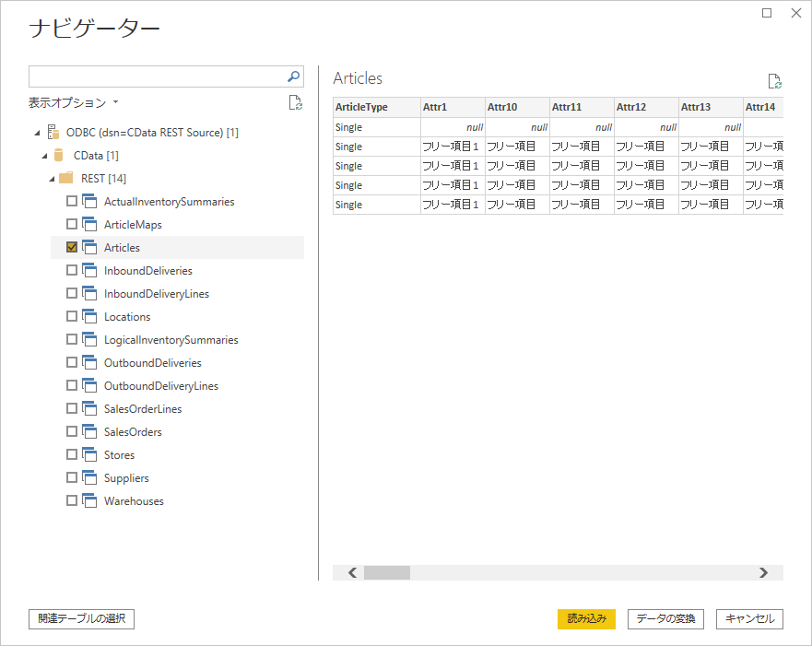Focus the table search input field
The width and height of the screenshot is (812, 646).
pos(166,76)
